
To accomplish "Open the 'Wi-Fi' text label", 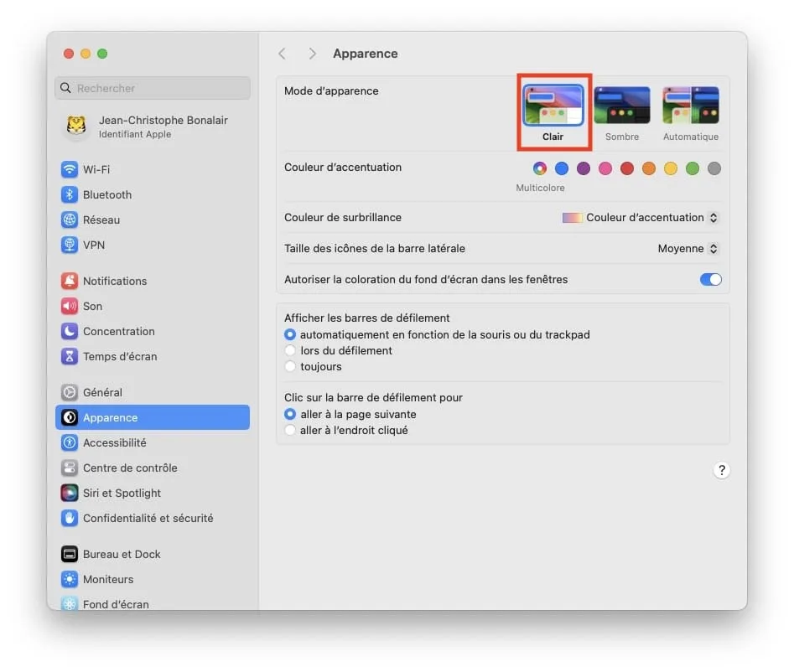I will [96, 169].
